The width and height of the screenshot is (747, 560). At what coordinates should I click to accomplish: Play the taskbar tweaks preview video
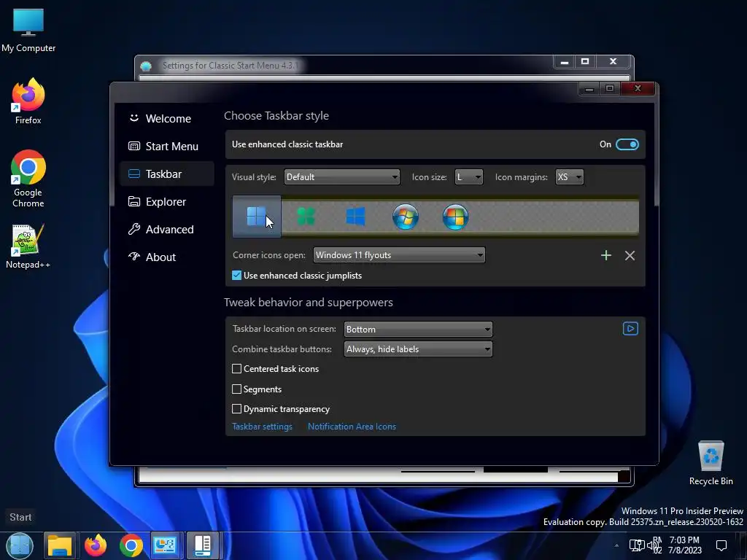click(x=630, y=329)
